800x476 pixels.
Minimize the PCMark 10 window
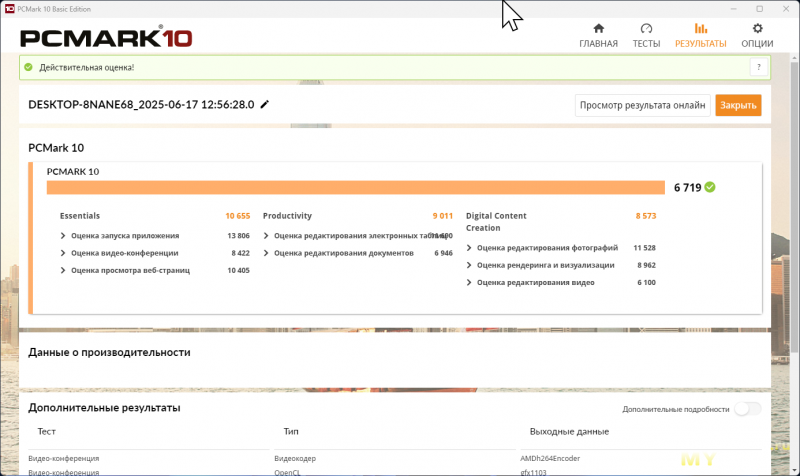(x=733, y=9)
